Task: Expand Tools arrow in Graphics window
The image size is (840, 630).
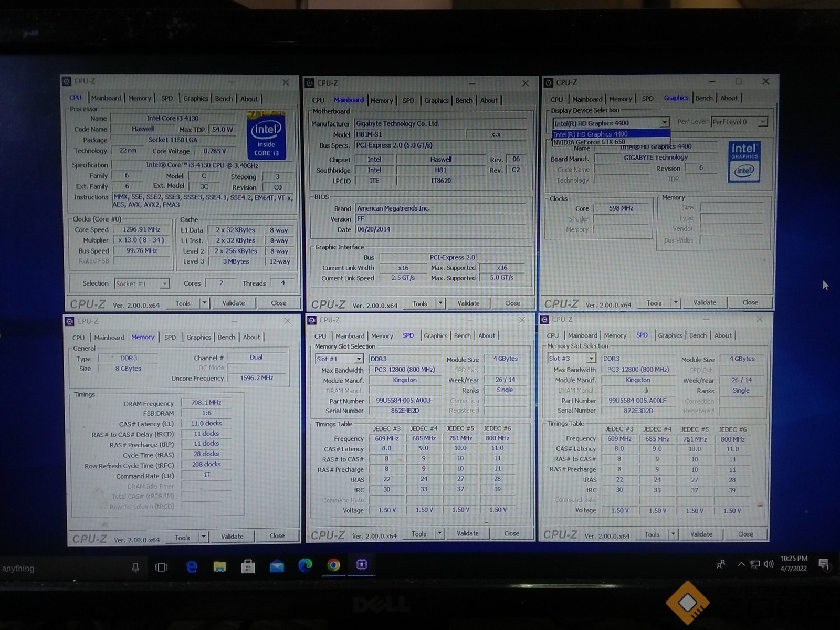Action: click(x=676, y=302)
